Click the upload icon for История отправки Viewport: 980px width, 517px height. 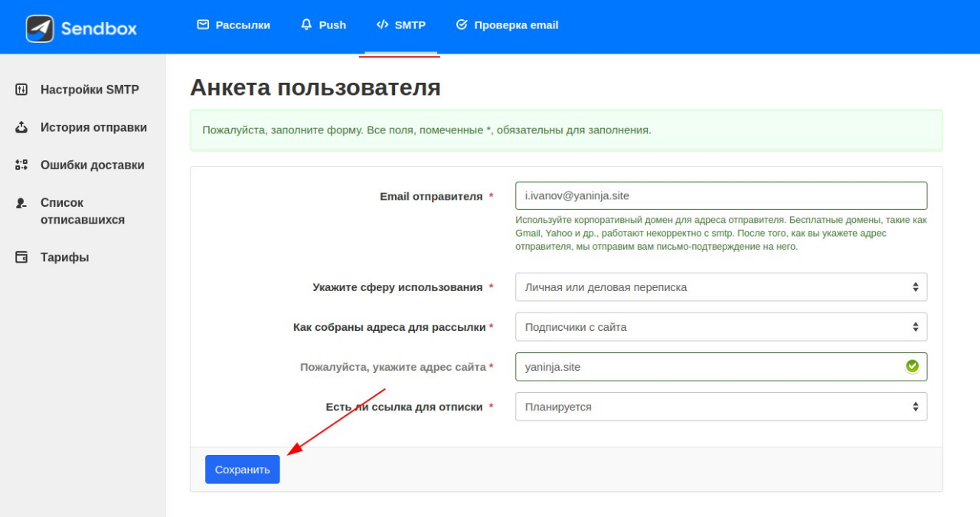[21, 127]
